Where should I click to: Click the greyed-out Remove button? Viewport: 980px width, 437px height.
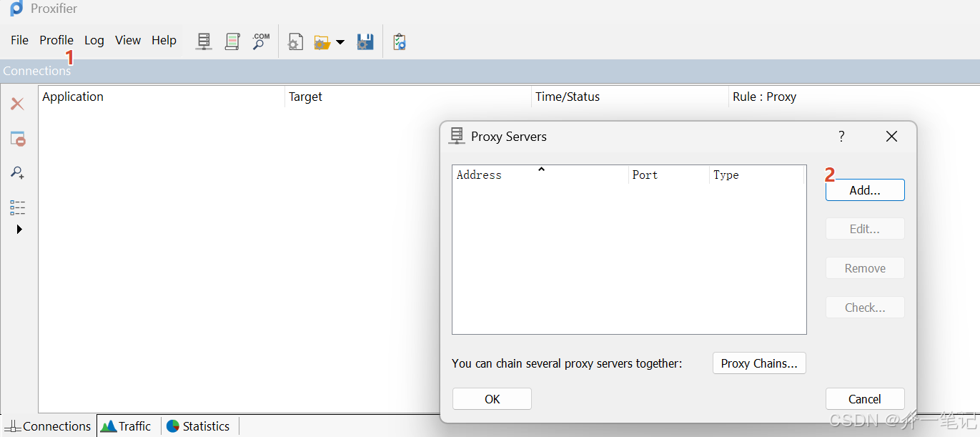coord(865,268)
